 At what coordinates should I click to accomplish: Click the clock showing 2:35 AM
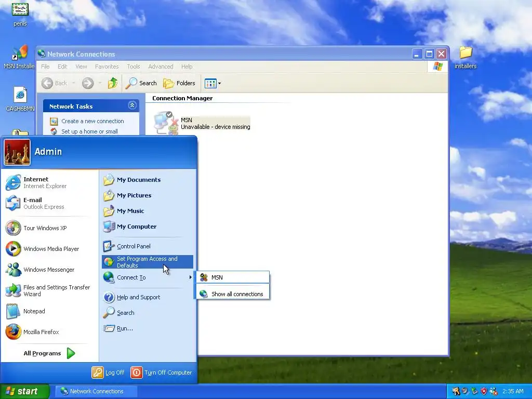tap(513, 391)
